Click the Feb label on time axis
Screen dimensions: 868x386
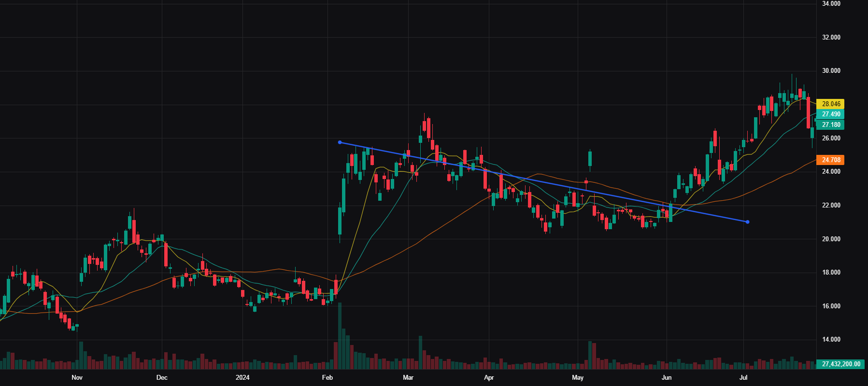pos(327,377)
